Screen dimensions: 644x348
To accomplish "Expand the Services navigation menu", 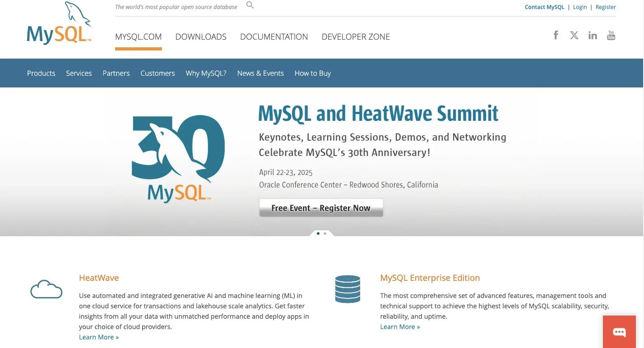I will 79,73.
